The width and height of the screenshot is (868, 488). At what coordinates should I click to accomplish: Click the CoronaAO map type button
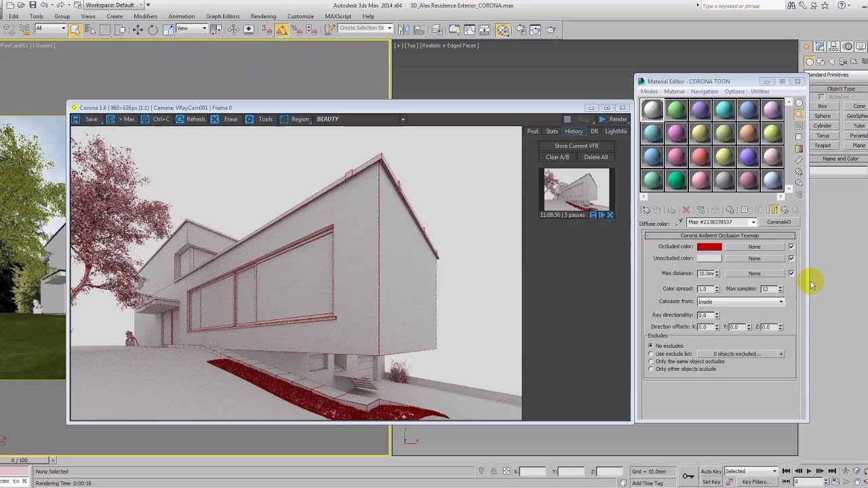[x=778, y=222]
